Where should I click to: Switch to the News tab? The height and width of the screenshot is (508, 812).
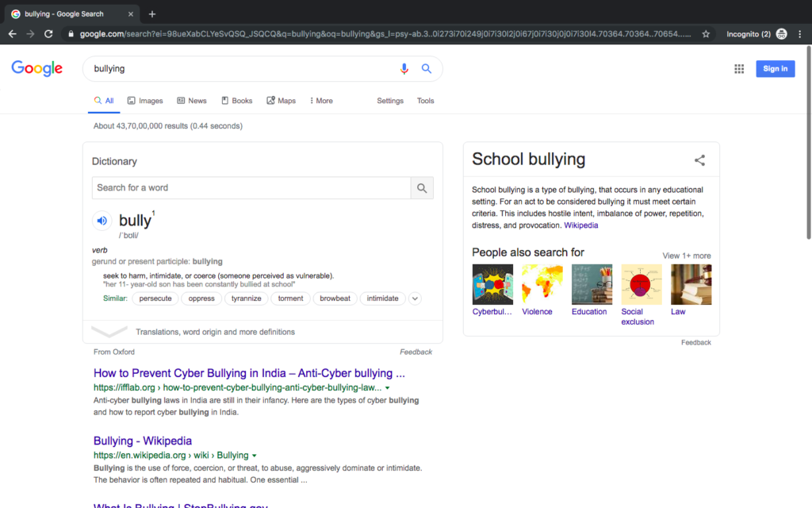pos(192,101)
